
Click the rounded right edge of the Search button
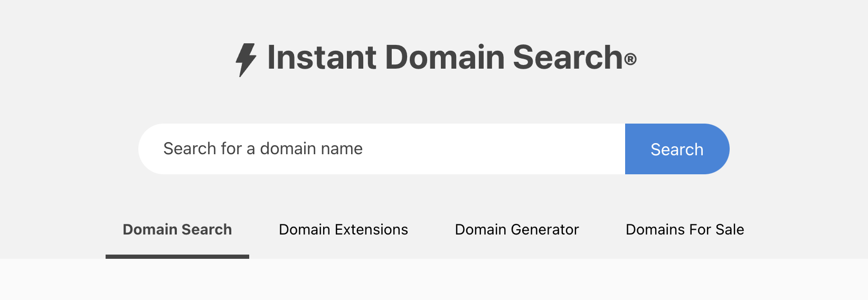[719, 149]
